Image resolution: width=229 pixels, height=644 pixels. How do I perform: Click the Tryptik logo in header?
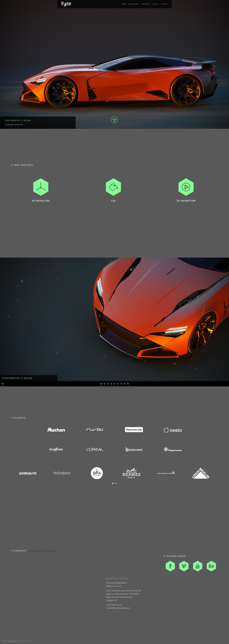pos(66,4)
